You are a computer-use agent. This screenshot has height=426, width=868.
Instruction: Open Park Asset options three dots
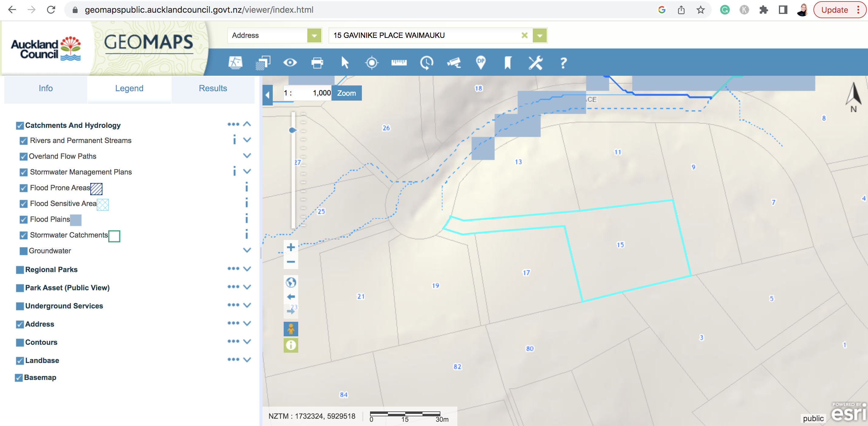coord(233,287)
